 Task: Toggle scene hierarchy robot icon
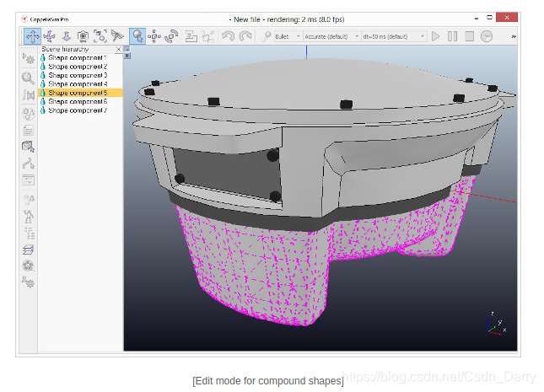pyautogui.click(x=29, y=217)
